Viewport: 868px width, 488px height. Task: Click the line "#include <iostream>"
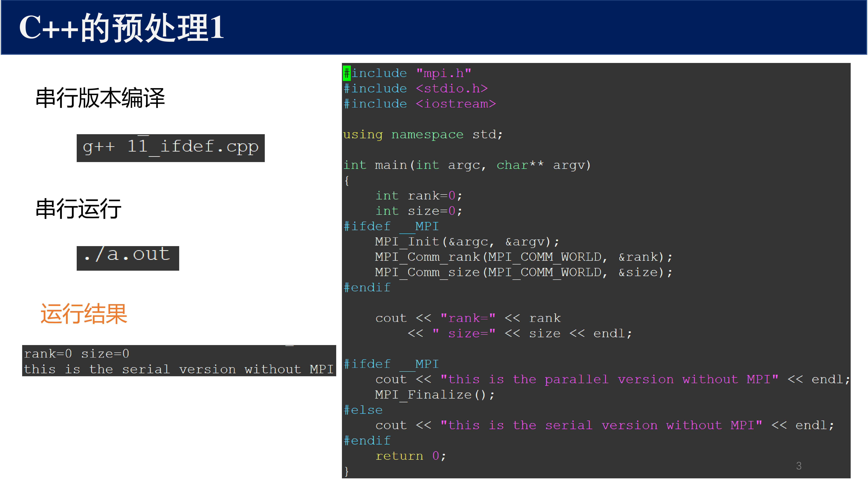point(420,104)
